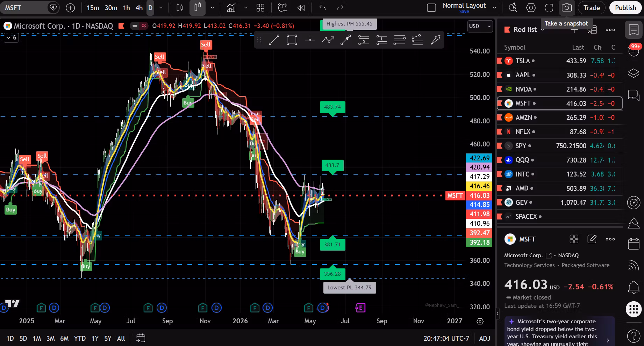Select TSLA row in the watchlist
644x346 pixels.
tap(559, 61)
